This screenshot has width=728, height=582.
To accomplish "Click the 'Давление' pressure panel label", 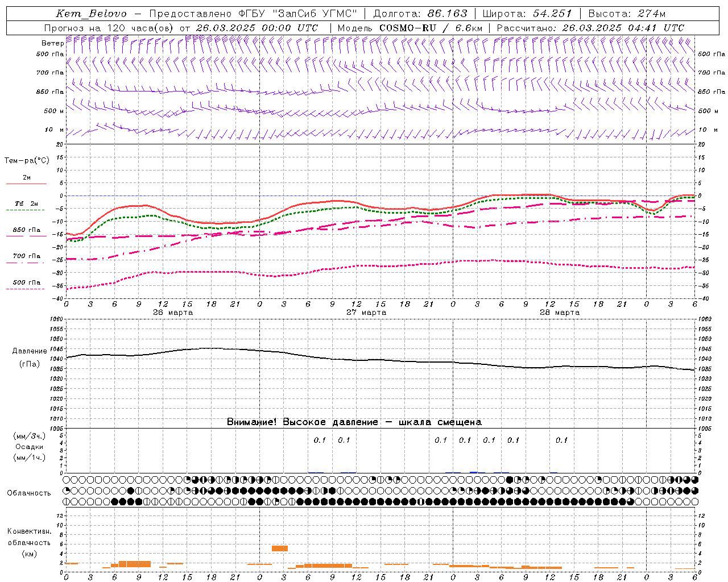I will click(x=30, y=351).
